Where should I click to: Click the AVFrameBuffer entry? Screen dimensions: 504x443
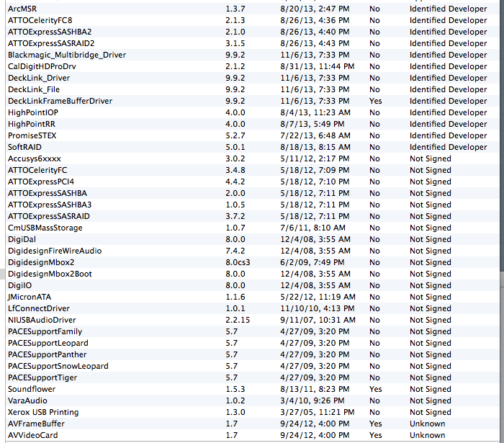tap(252, 424)
